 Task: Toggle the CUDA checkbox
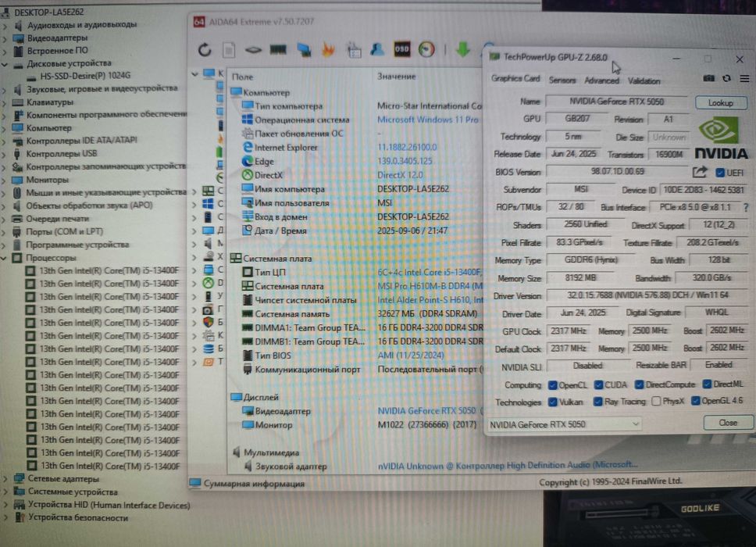tap(598, 385)
